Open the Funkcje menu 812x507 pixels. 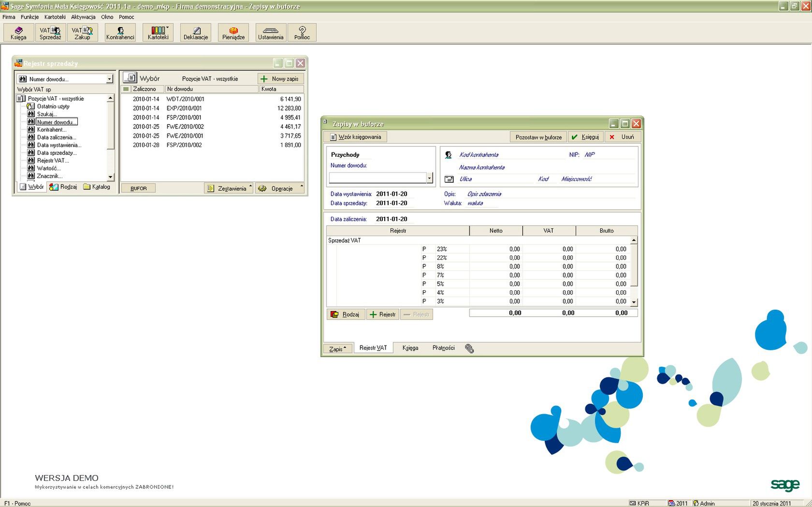(x=29, y=17)
